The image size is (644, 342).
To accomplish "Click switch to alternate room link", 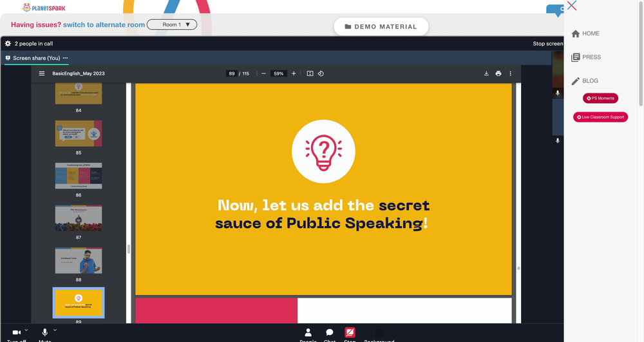I will [x=104, y=24].
